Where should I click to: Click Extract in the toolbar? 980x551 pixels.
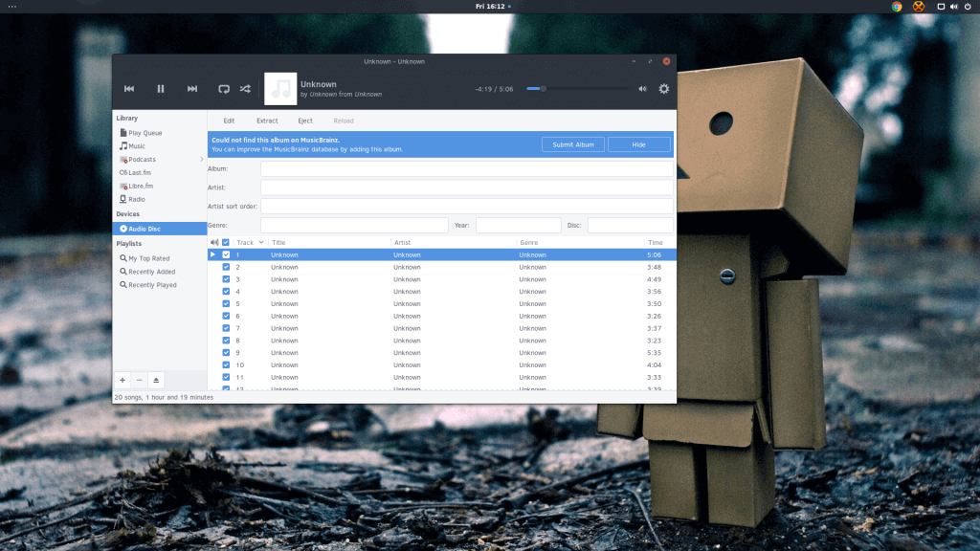coord(267,121)
